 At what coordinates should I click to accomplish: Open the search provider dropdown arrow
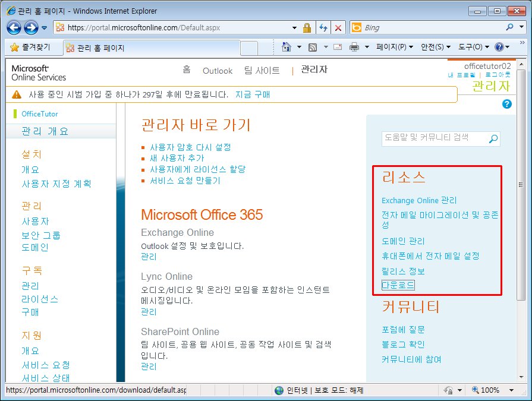click(521, 27)
